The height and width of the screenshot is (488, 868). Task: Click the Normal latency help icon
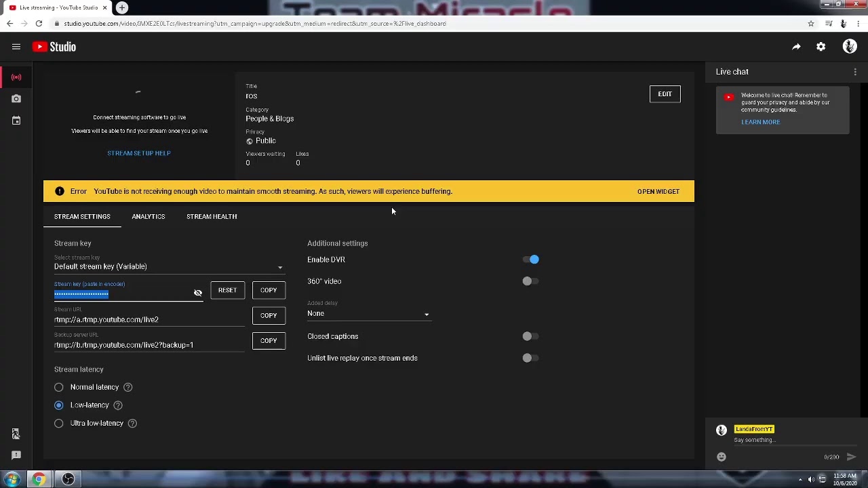tap(127, 387)
